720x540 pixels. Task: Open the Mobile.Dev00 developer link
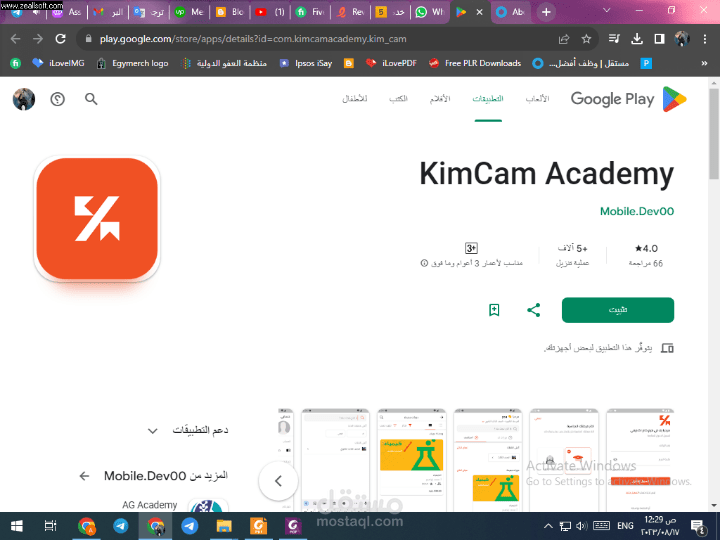point(637,211)
